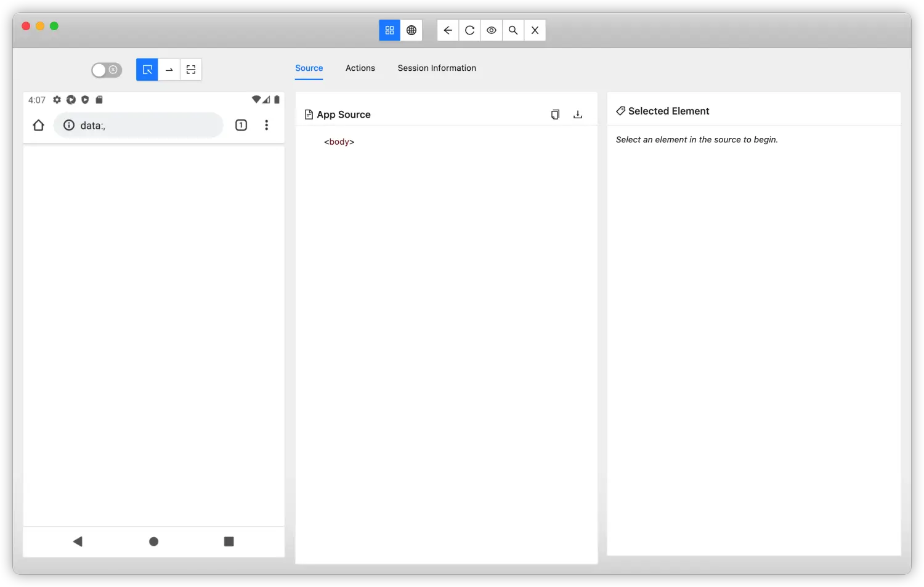Refresh source and screenshot
Screen dimensions: 924x587
pos(469,30)
